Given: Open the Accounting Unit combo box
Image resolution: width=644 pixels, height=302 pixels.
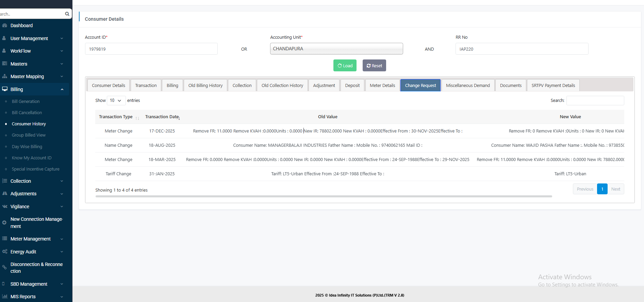Looking at the screenshot, I should click(336, 49).
